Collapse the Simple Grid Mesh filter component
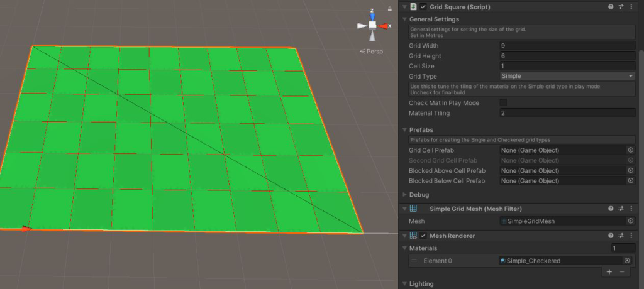 404,209
